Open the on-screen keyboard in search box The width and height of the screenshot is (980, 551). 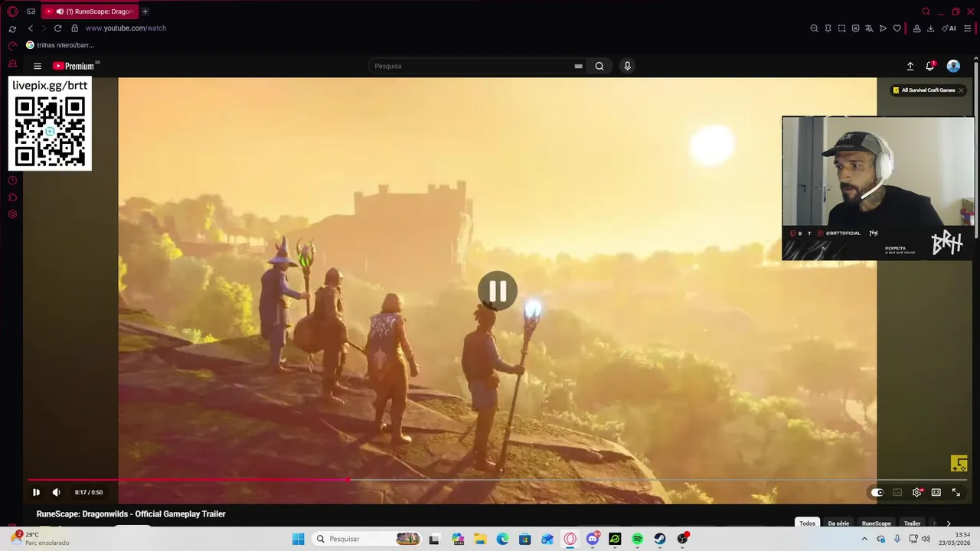coord(578,66)
